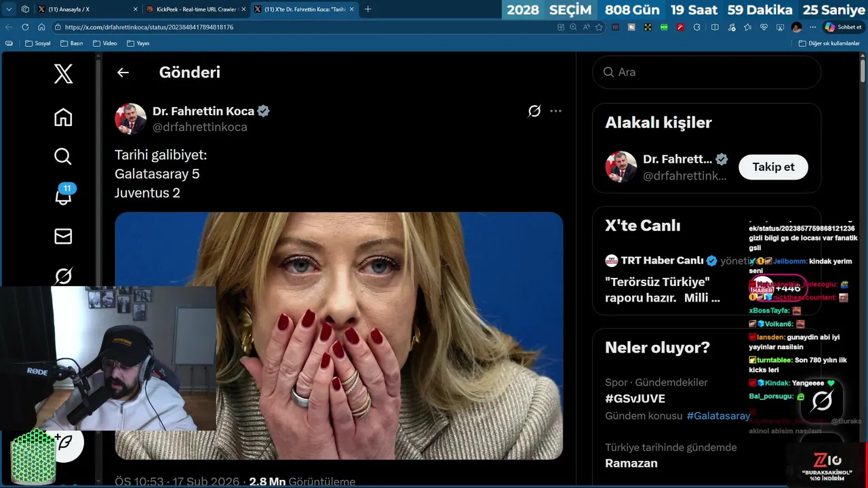Click the zoom magnifier in address bar
Viewport: 868px width, 488px height.
point(574,27)
